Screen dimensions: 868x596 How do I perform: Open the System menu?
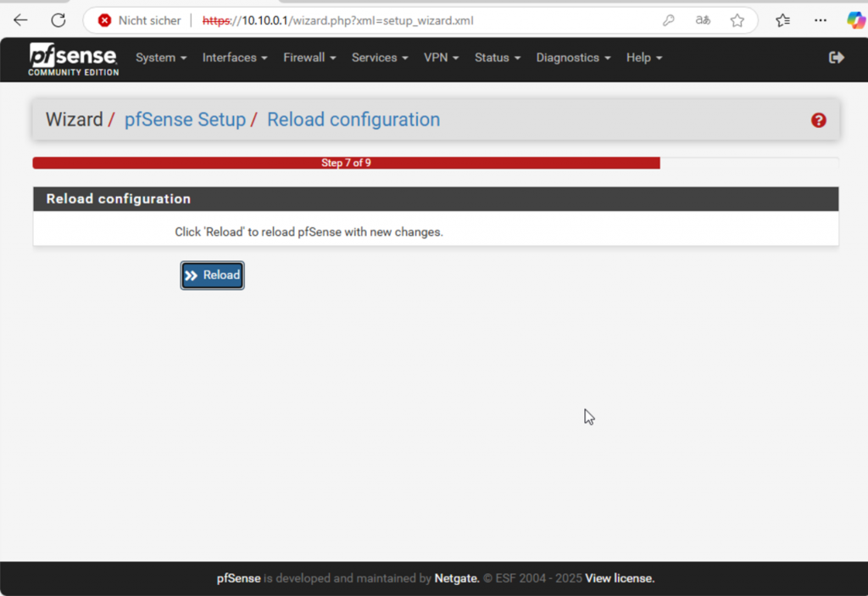click(x=161, y=58)
